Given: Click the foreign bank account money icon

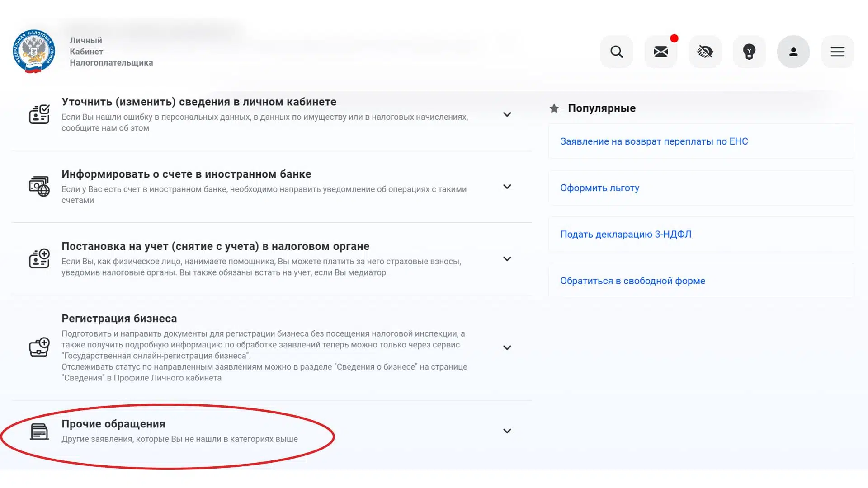Looking at the screenshot, I should pyautogui.click(x=39, y=186).
